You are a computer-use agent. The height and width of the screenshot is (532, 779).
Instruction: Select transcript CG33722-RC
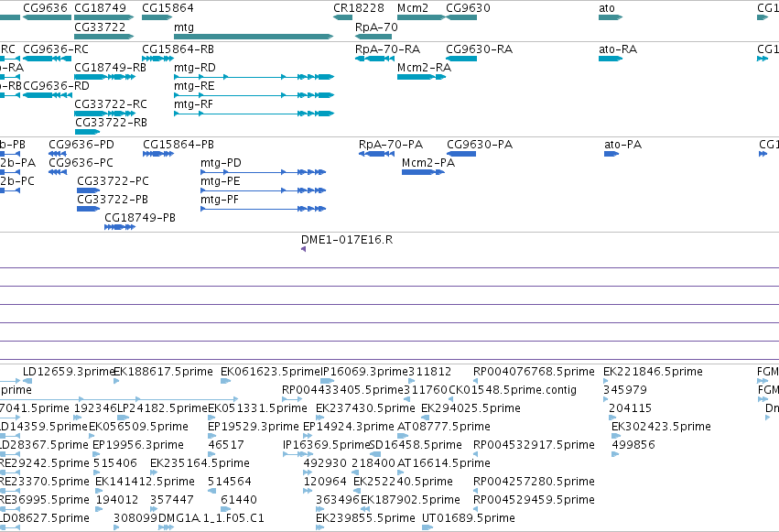[110, 104]
